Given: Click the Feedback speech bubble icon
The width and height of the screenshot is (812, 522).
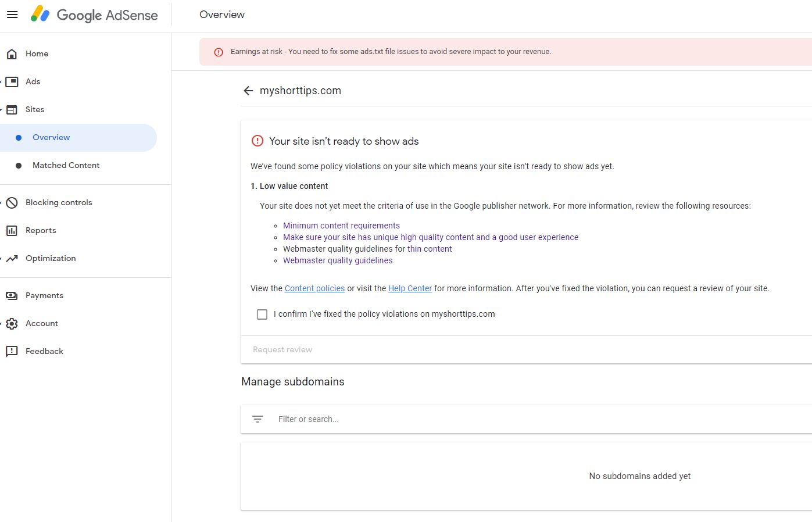Looking at the screenshot, I should point(12,352).
